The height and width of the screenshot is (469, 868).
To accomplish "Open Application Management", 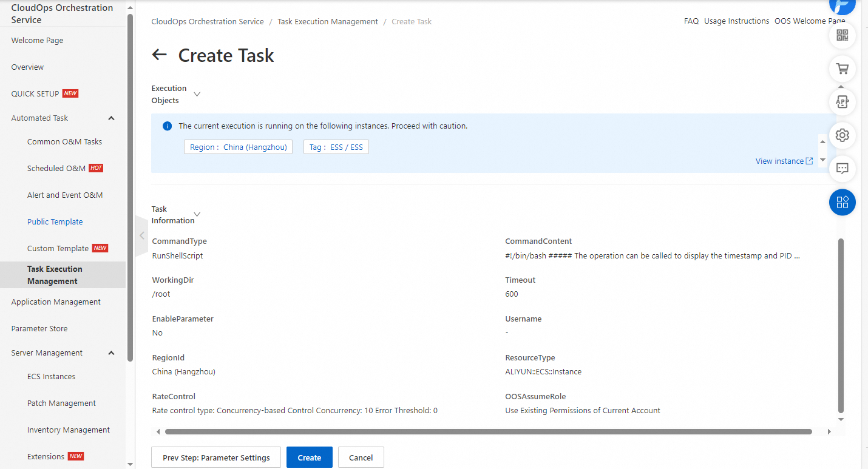I will click(56, 302).
